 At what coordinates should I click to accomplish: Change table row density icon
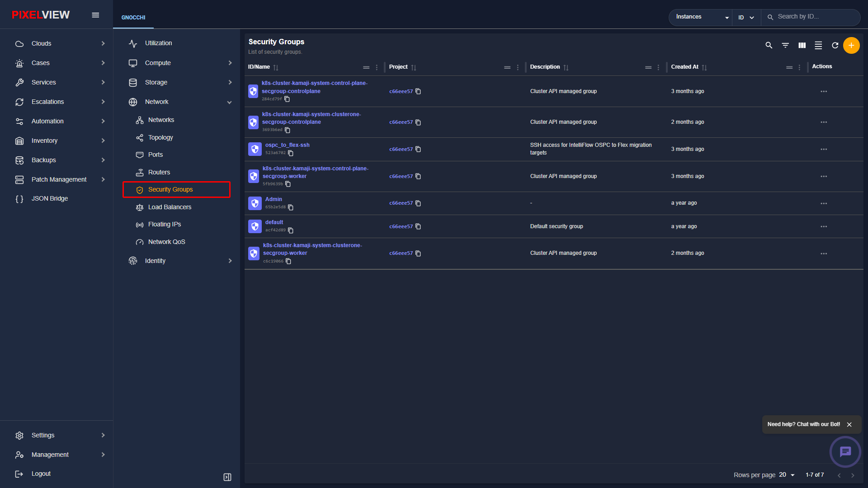click(x=818, y=45)
